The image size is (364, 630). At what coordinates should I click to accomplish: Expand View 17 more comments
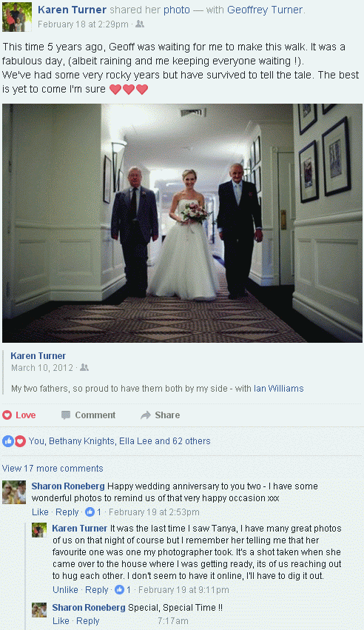[x=53, y=469]
